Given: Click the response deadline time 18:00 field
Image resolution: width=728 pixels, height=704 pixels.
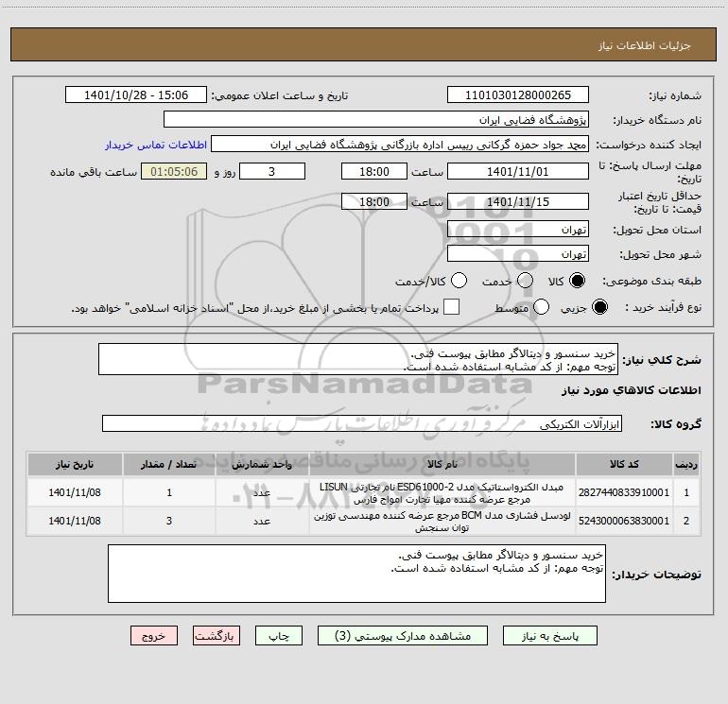Looking at the screenshot, I should [x=374, y=172].
